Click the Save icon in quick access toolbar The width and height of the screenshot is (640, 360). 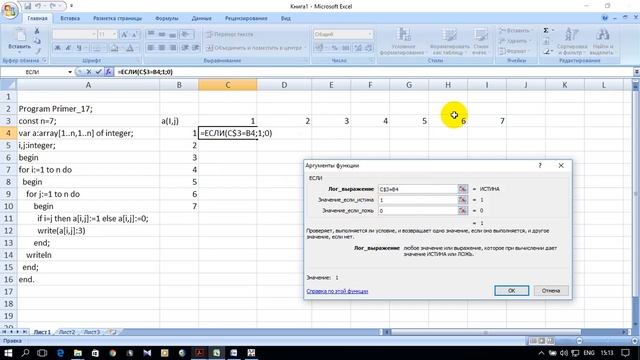tap(27, 6)
